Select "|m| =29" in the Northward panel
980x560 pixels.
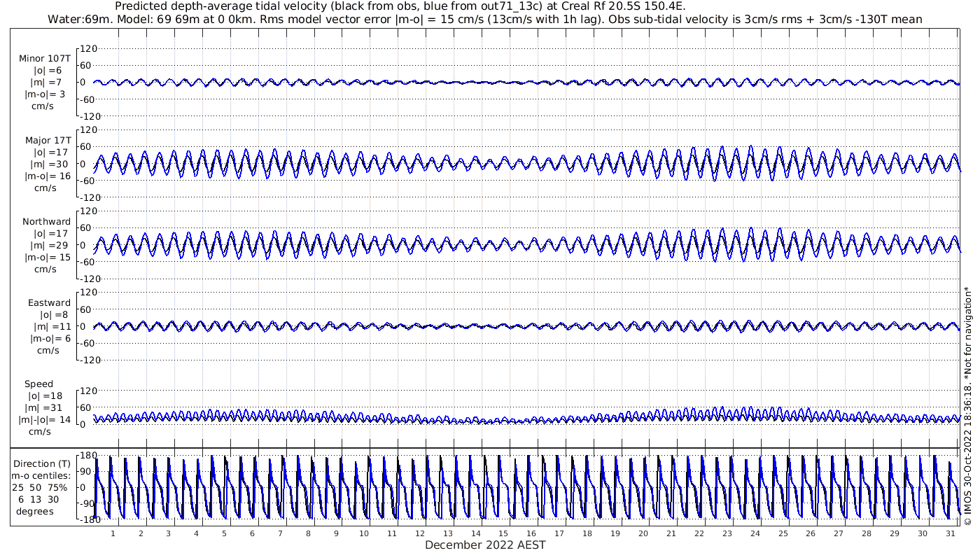50,246
